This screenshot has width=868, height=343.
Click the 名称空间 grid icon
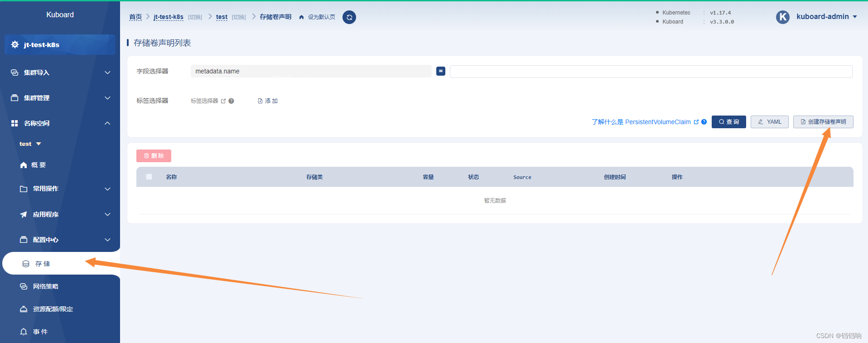pyautogui.click(x=14, y=123)
